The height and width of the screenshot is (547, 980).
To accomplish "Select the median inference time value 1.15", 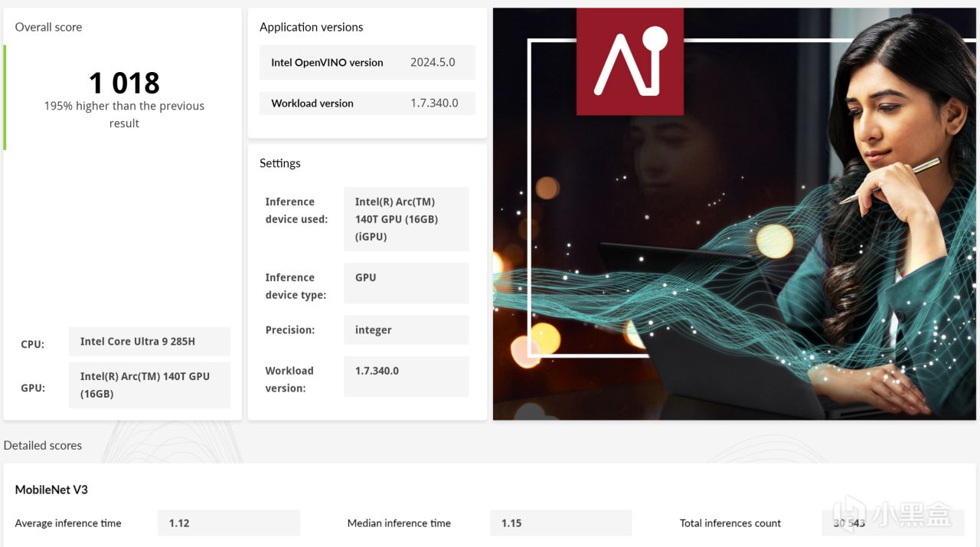I will click(561, 523).
